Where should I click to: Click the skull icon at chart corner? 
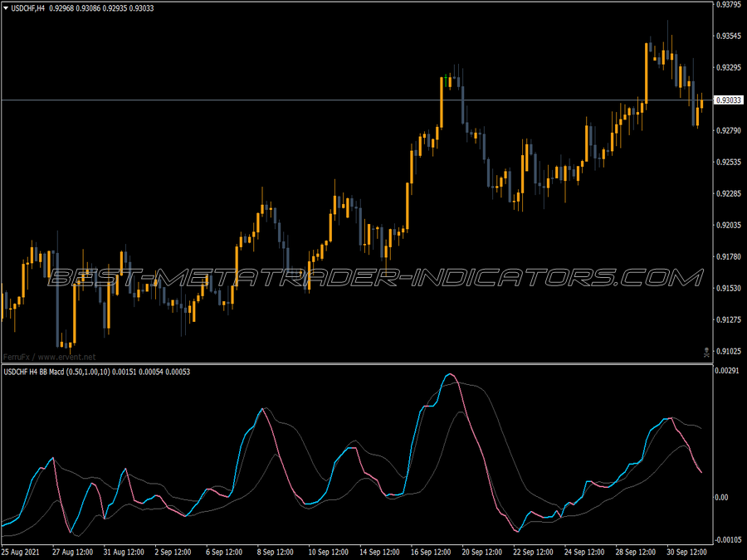[706, 353]
